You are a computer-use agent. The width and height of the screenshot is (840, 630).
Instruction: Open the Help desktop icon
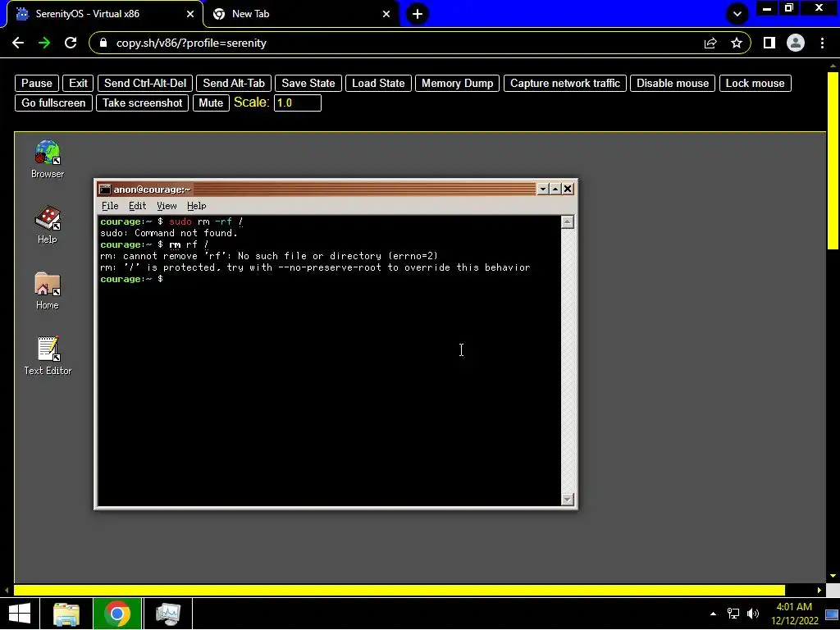(x=47, y=225)
